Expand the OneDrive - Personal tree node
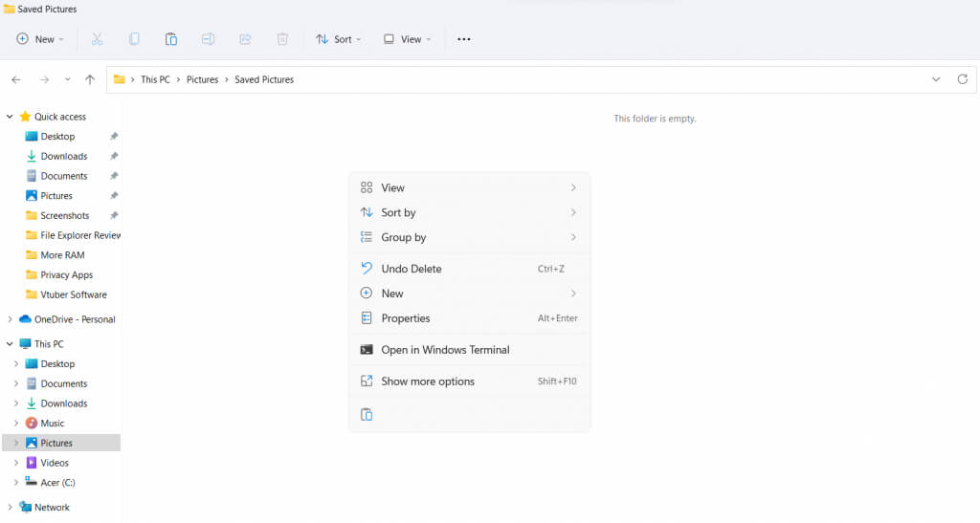Image resolution: width=980 pixels, height=523 pixels. pyautogui.click(x=11, y=319)
